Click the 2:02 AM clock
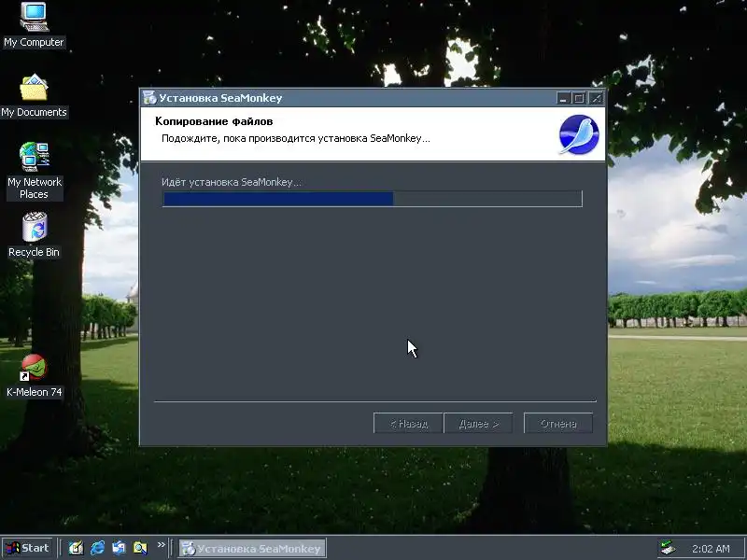The height and width of the screenshot is (560, 747). point(711,549)
